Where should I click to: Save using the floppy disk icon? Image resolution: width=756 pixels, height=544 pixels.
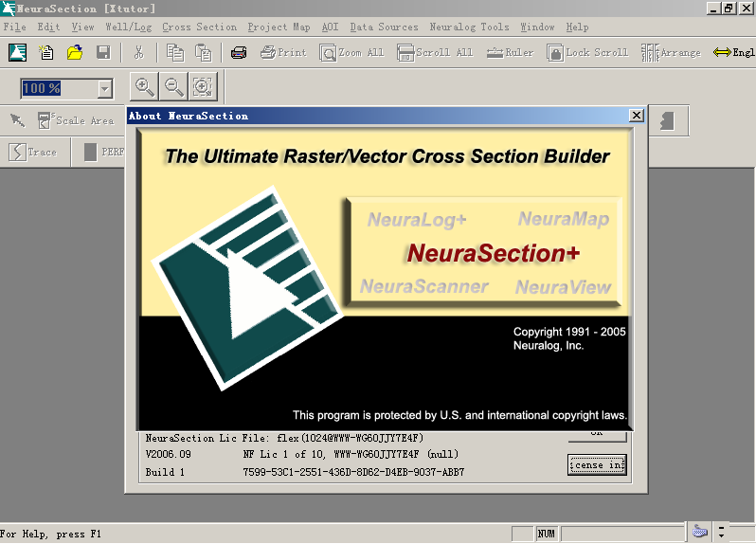103,52
